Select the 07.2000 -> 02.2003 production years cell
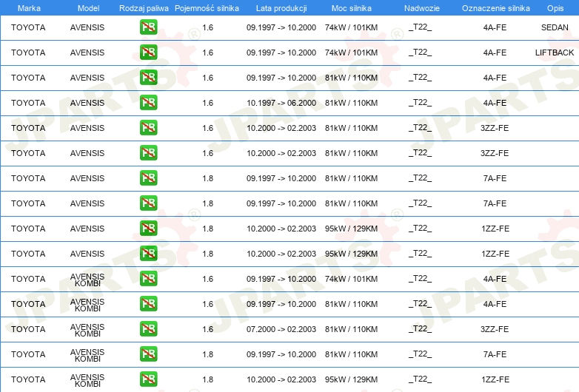 point(281,329)
